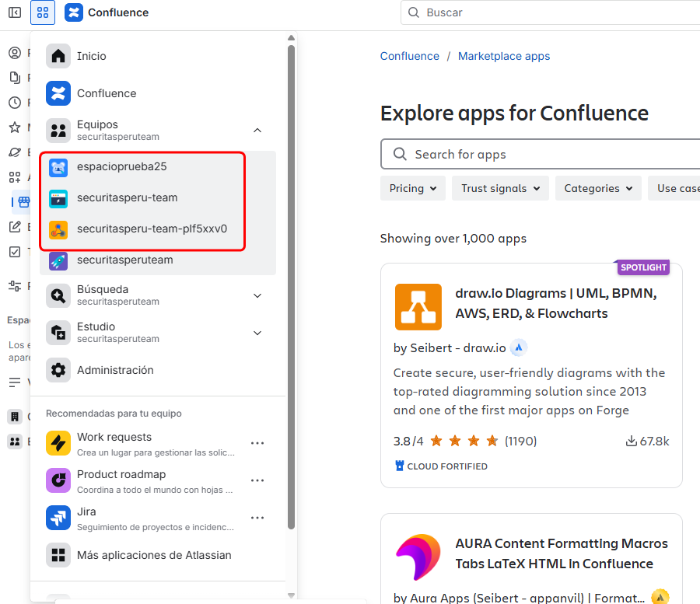Viewport: 700px width, 604px height.
Task: Collapse the Equipos section chevron
Action: click(x=257, y=131)
